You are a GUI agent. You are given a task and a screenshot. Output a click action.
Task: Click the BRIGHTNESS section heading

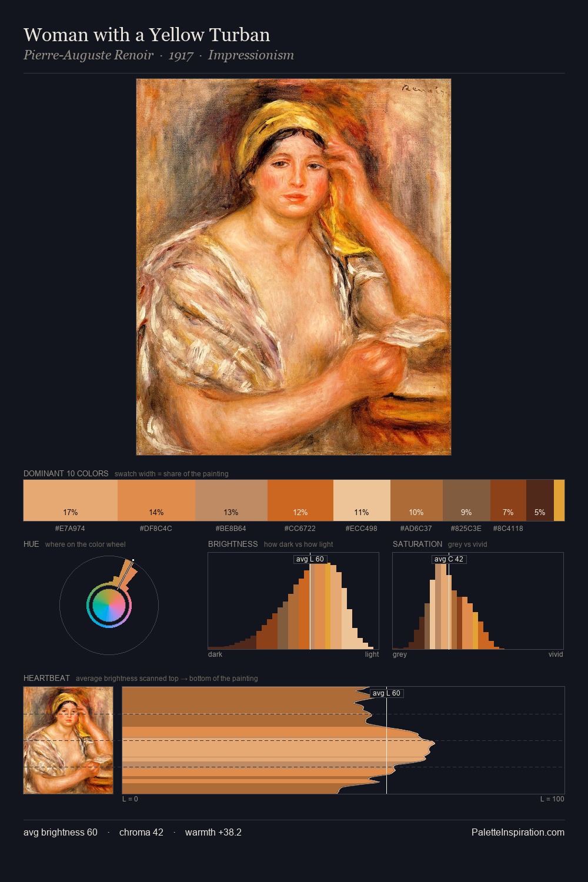(x=233, y=544)
